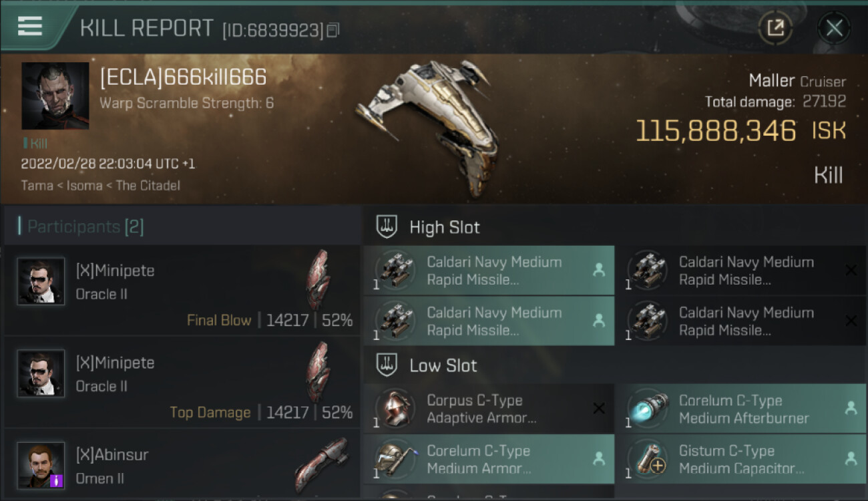Close the kill report window
The image size is (868, 501).
click(x=834, y=28)
